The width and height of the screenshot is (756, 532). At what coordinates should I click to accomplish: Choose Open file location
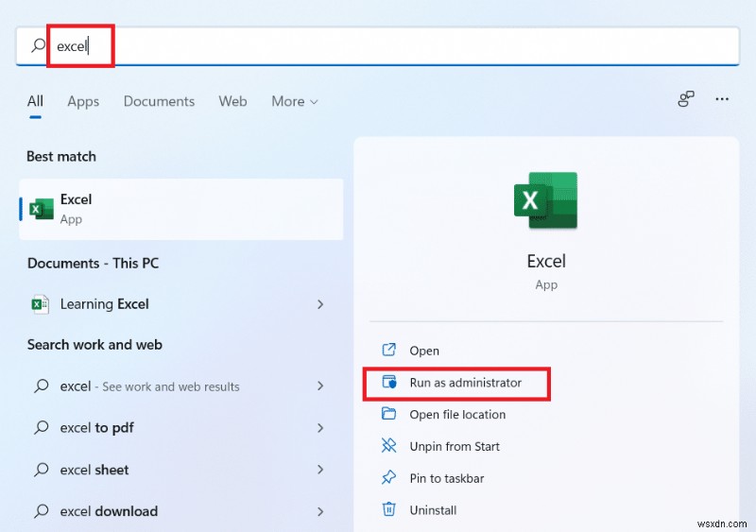tap(457, 415)
